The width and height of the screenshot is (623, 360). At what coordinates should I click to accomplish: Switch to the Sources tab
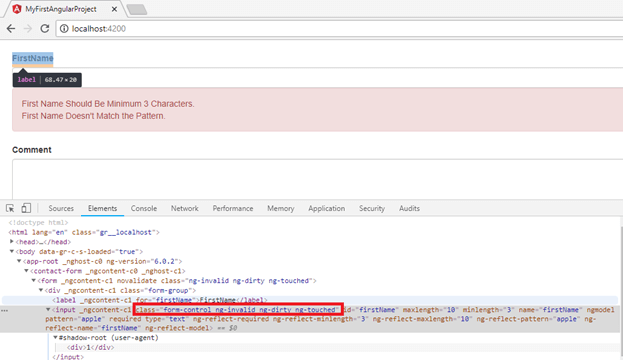pos(61,208)
